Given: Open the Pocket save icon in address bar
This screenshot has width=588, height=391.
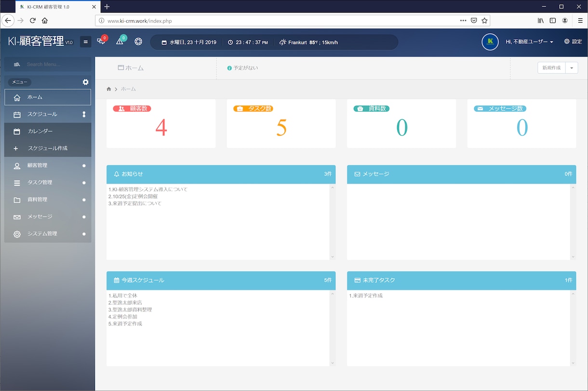Looking at the screenshot, I should click(474, 21).
